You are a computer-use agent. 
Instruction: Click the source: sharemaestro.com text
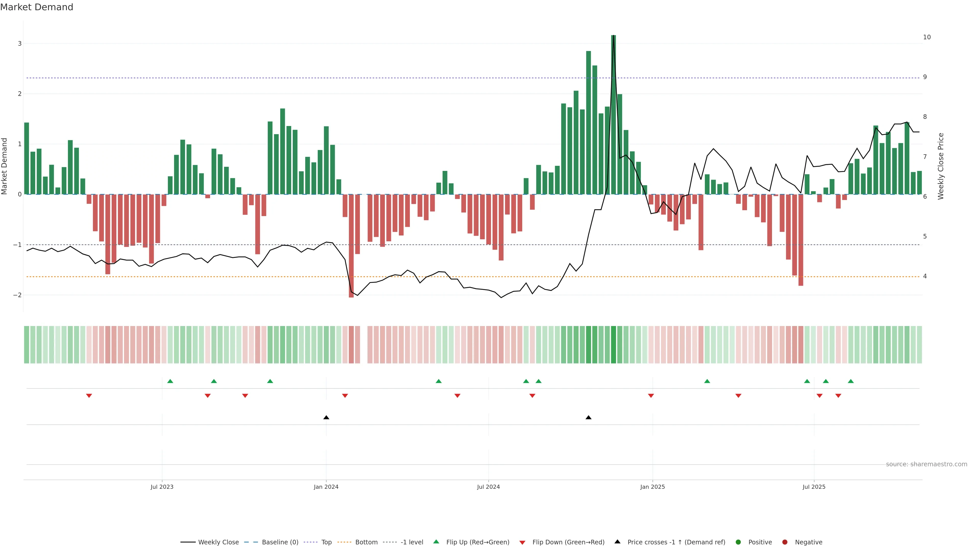click(x=926, y=464)
